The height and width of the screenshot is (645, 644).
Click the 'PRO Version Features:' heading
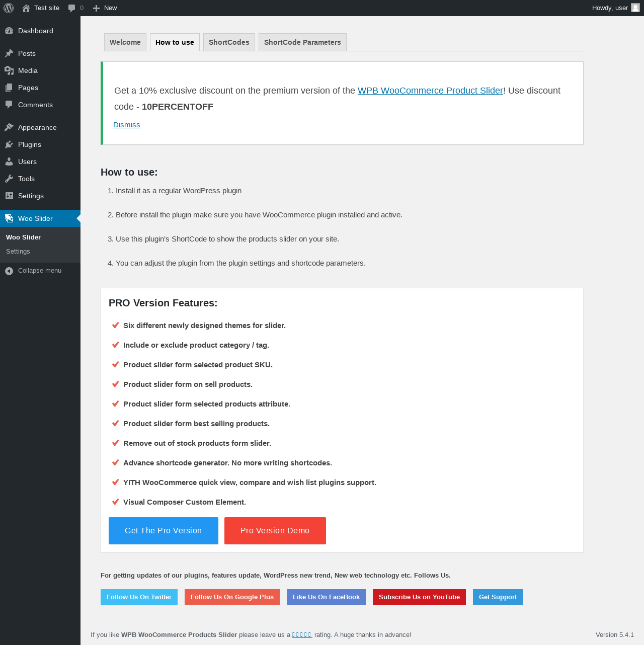(x=163, y=303)
